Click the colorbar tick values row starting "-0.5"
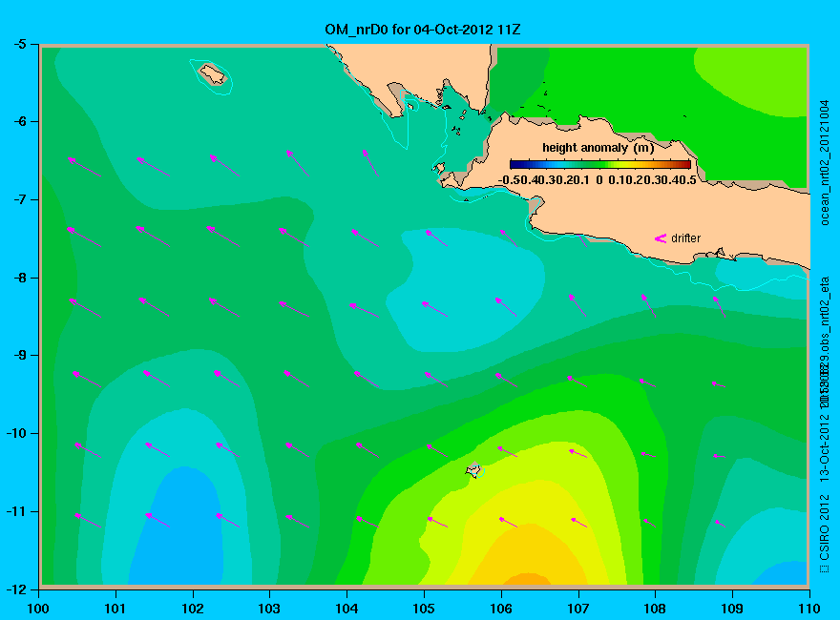This screenshot has height=620, width=840. tap(598, 180)
